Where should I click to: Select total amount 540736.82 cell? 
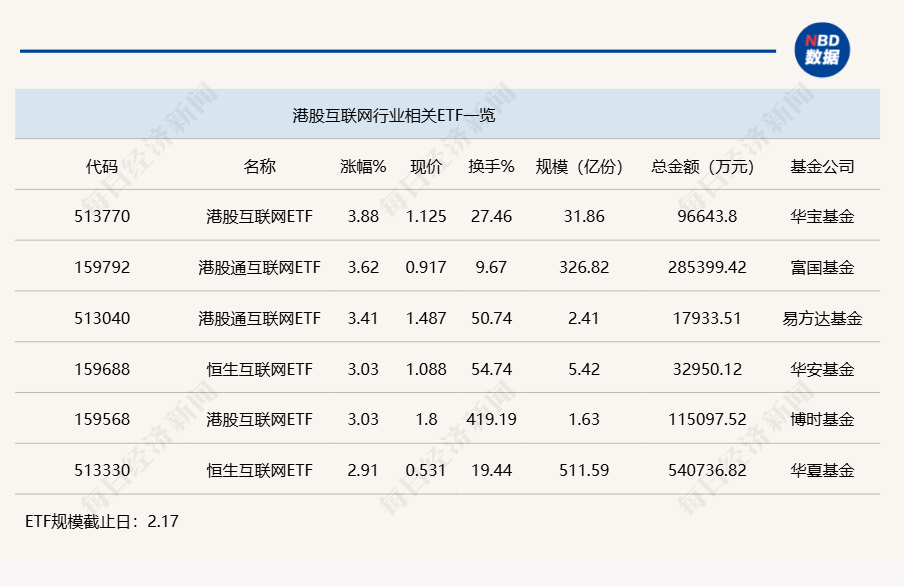pos(706,470)
